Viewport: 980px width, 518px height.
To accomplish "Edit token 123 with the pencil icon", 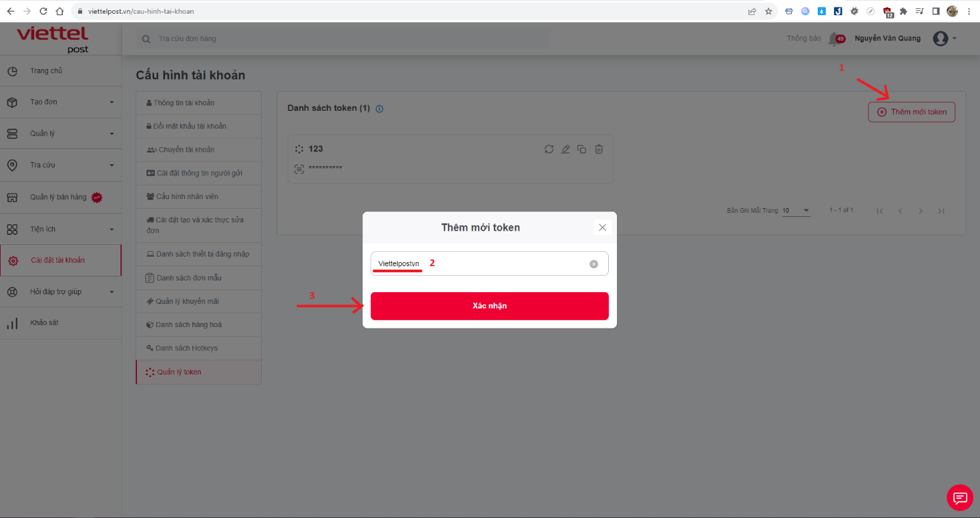I will point(565,149).
